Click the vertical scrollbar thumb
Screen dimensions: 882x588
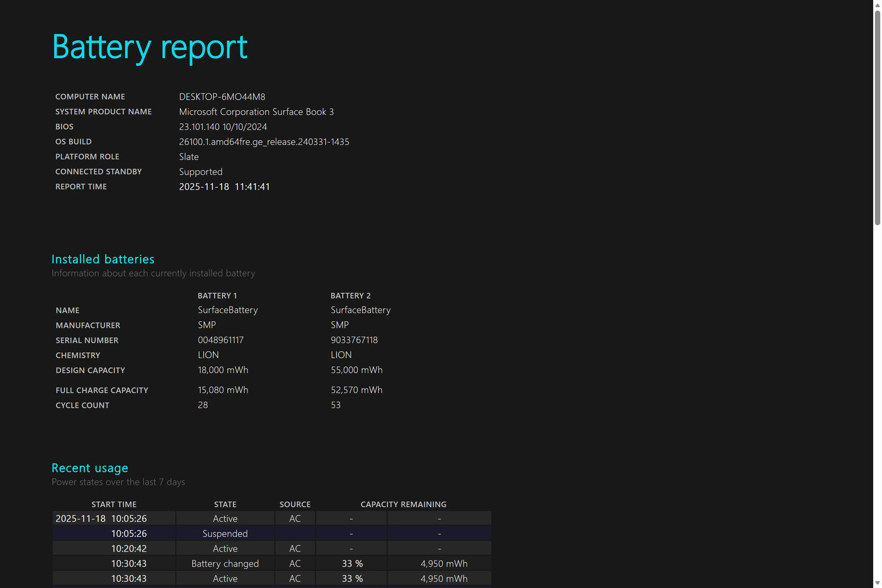877,116
